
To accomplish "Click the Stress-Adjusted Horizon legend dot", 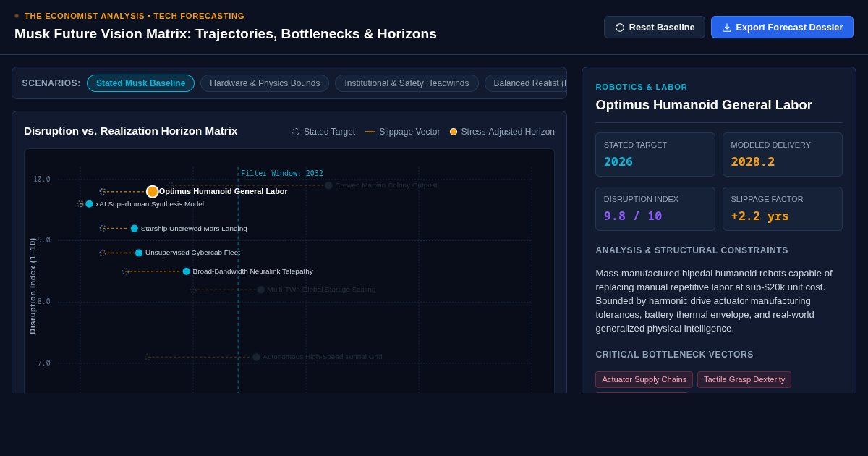I will (454, 132).
